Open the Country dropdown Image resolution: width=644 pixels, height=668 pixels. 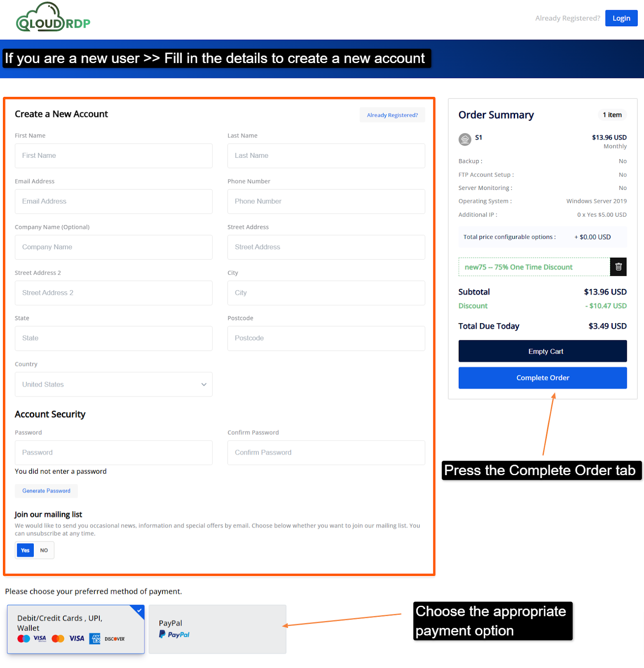point(114,384)
